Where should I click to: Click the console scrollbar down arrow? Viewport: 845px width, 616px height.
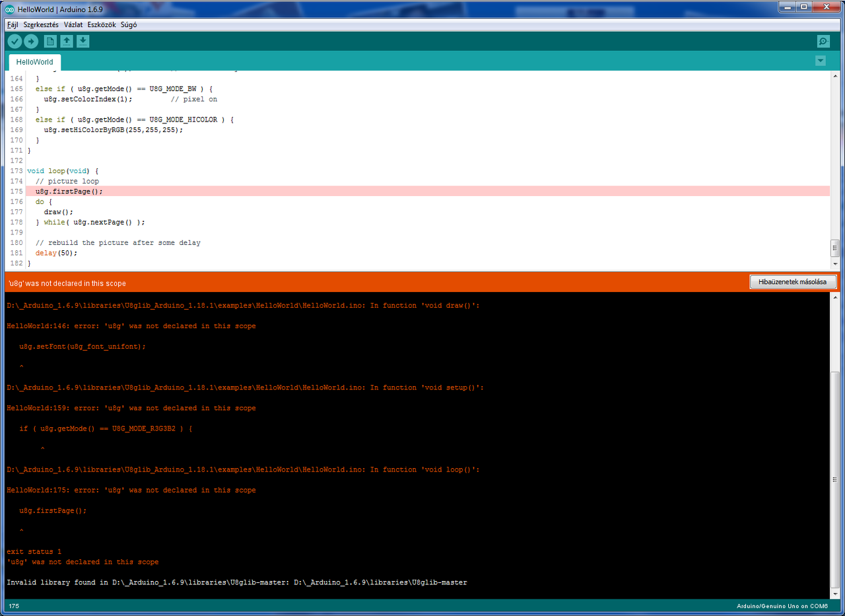tap(834, 594)
